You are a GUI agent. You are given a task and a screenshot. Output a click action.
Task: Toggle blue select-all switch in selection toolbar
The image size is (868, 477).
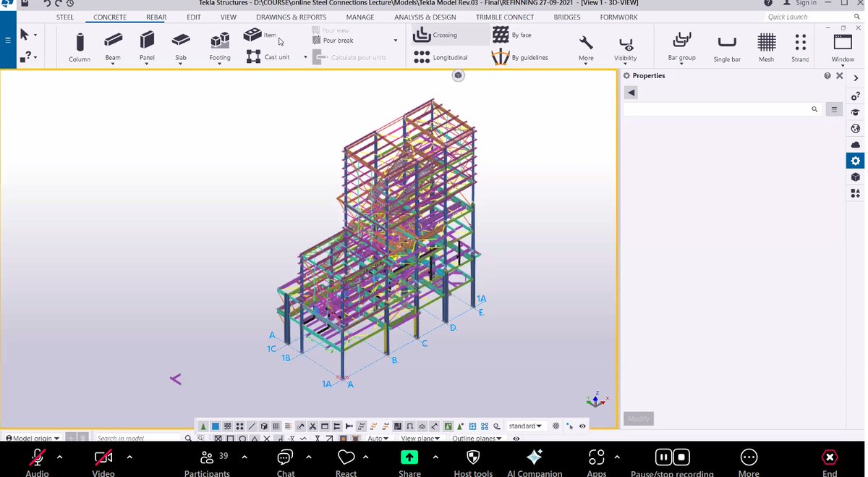coord(216,426)
